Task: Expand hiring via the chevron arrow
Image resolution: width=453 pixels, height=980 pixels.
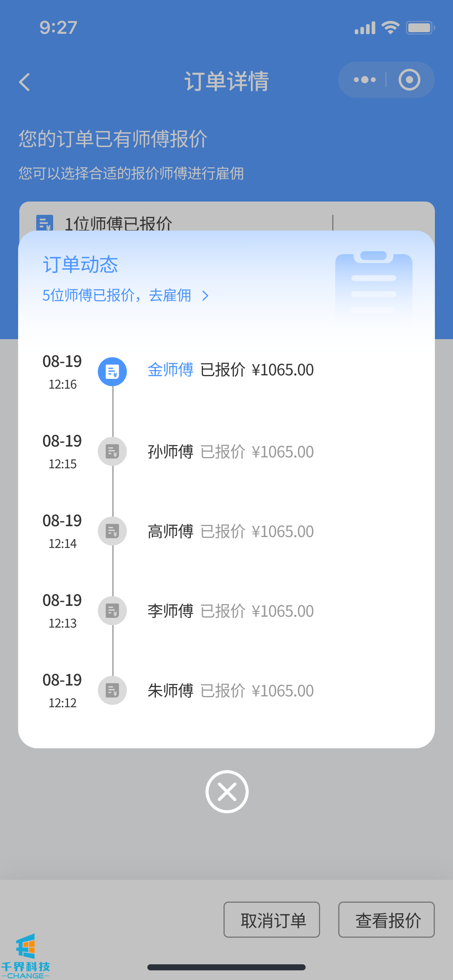Action: click(205, 296)
